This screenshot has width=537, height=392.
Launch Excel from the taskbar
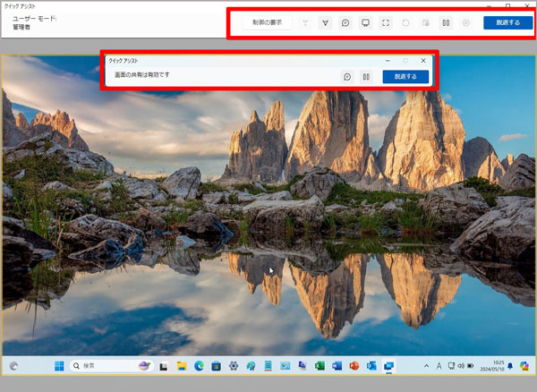coord(320,366)
